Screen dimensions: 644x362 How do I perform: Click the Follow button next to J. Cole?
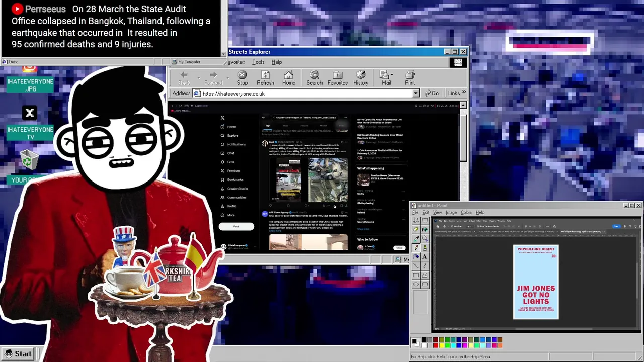pyautogui.click(x=399, y=248)
